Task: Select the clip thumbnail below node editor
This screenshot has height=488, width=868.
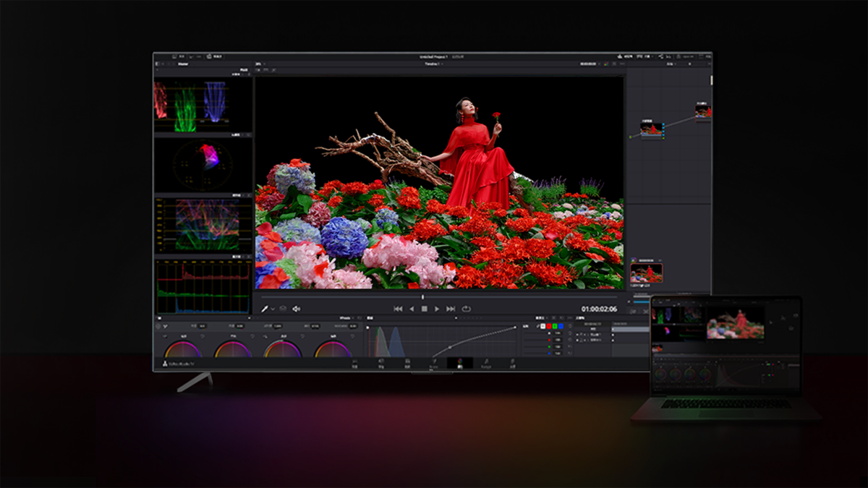Action: pyautogui.click(x=646, y=273)
